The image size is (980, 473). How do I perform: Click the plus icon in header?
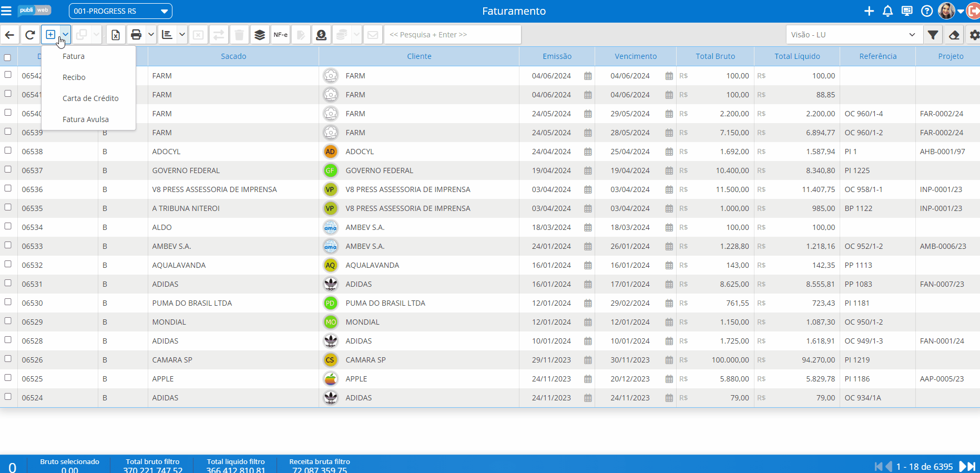click(x=869, y=11)
